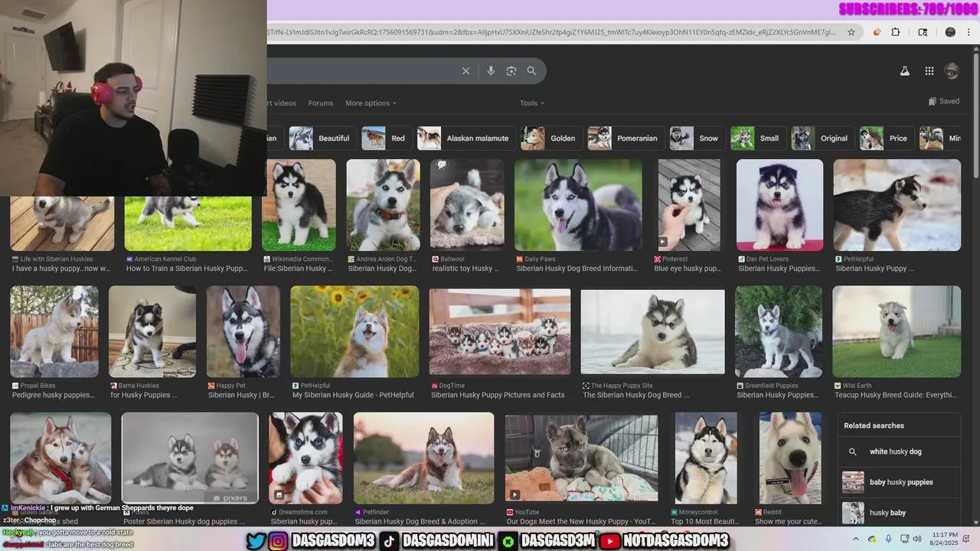Expand the More options dropdown

[x=371, y=103]
